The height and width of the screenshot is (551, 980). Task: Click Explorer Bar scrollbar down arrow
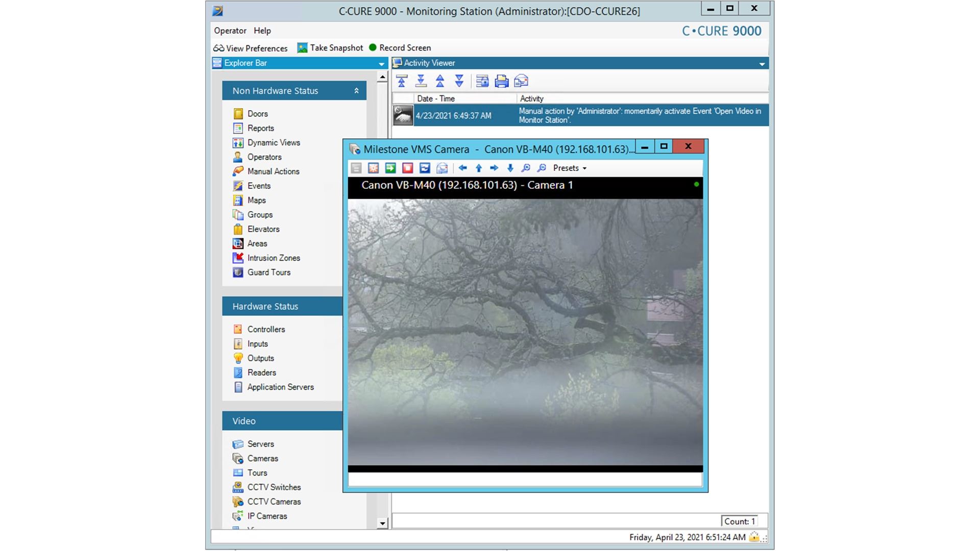click(x=382, y=523)
